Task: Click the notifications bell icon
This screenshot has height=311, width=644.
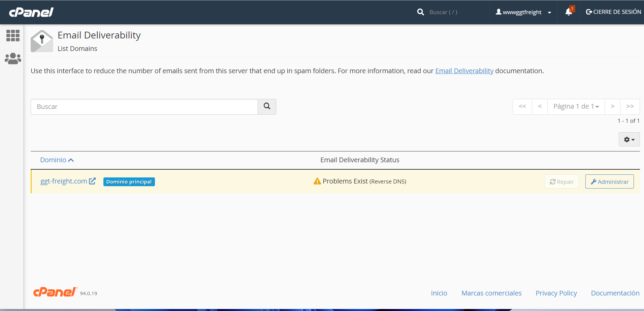Action: point(569,12)
